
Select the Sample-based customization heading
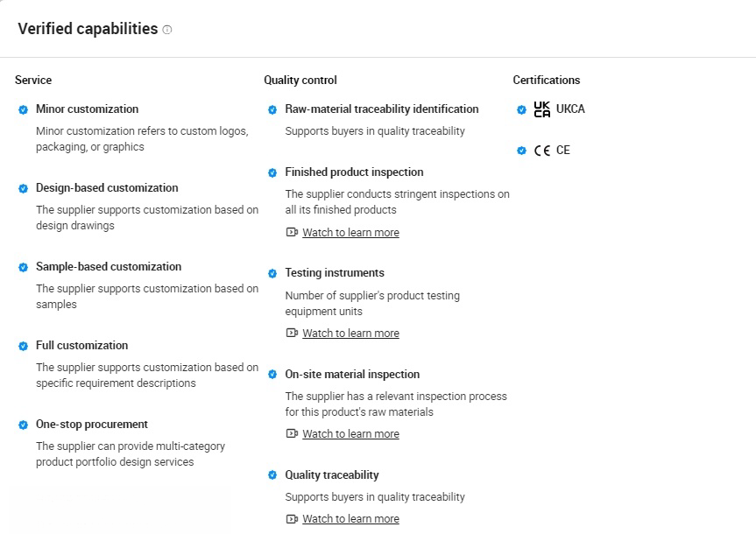pos(109,267)
